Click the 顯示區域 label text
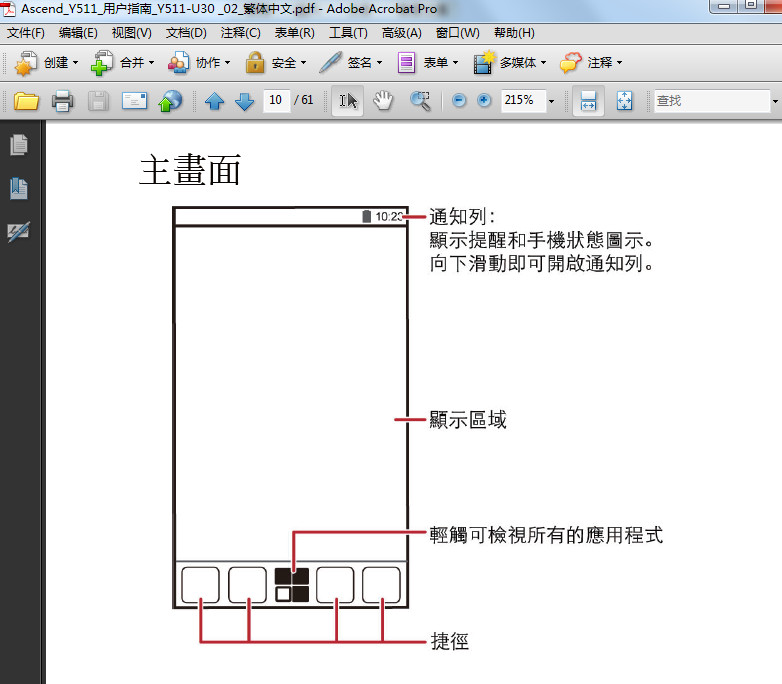The height and width of the screenshot is (684, 782). coord(468,420)
